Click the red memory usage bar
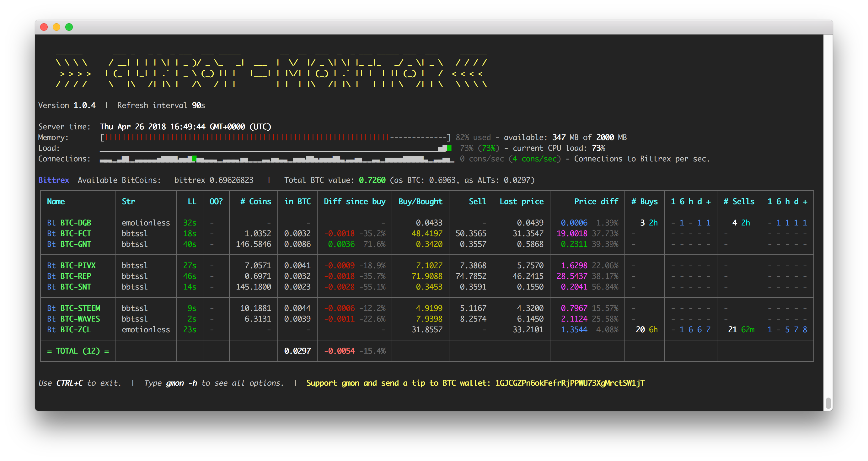Image resolution: width=868 pixels, height=461 pixels. pyautogui.click(x=246, y=137)
